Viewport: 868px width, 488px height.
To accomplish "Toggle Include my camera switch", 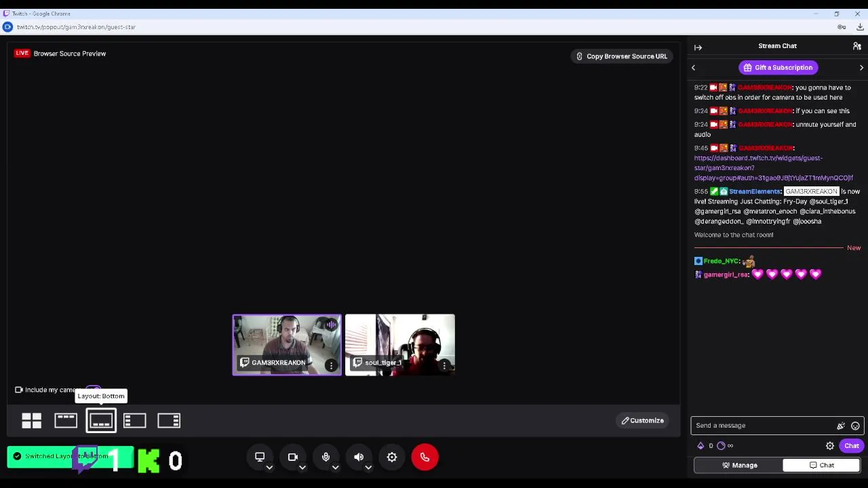I will 93,389.
